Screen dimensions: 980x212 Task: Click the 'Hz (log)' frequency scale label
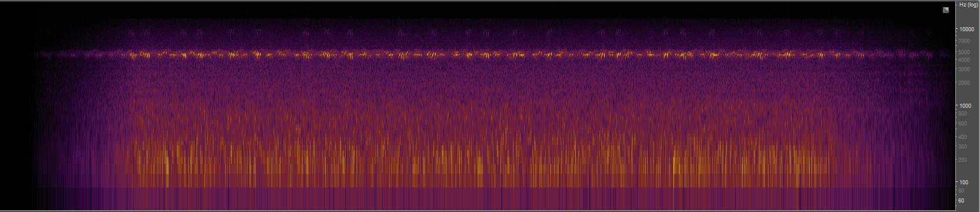coord(968,5)
